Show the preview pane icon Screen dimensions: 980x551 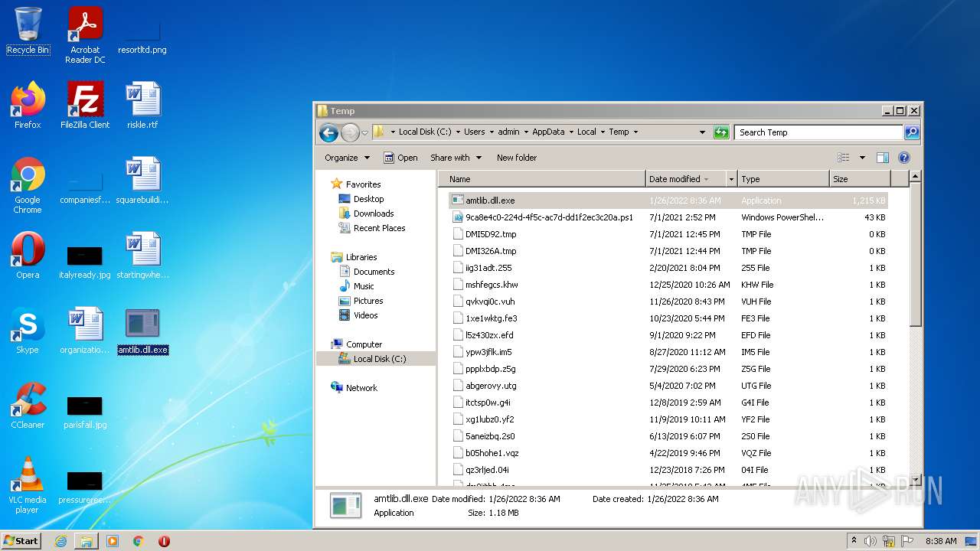[883, 158]
